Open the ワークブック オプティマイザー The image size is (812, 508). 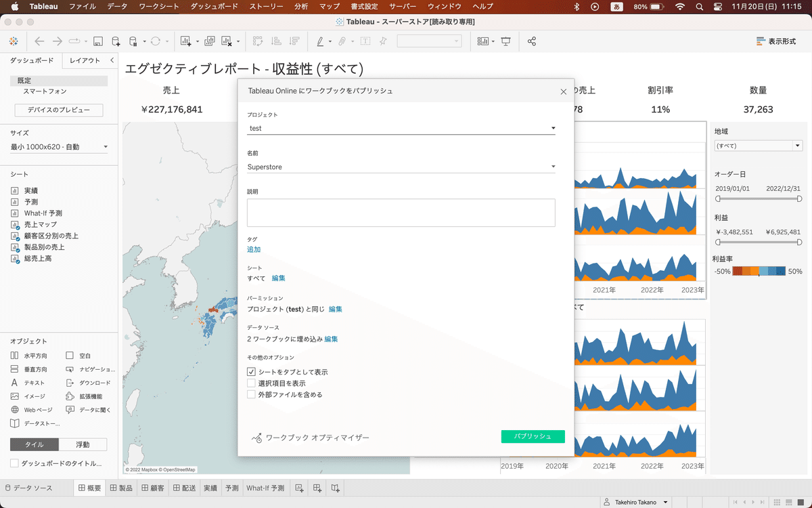pyautogui.click(x=311, y=438)
